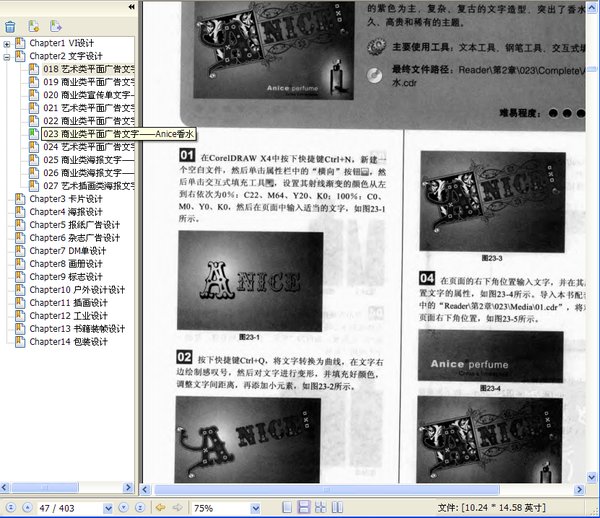Collapse the bookmarks panel with double-arrow icon

(131, 7)
